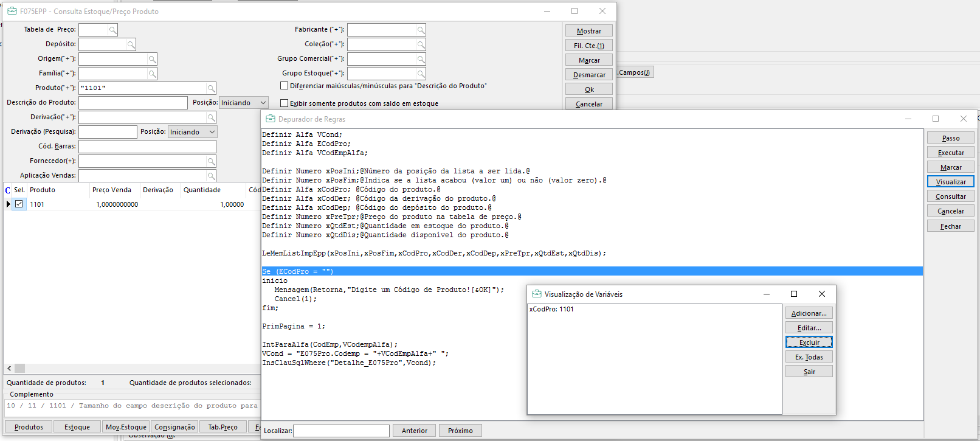Open Tab.Preço tab

click(x=223, y=427)
